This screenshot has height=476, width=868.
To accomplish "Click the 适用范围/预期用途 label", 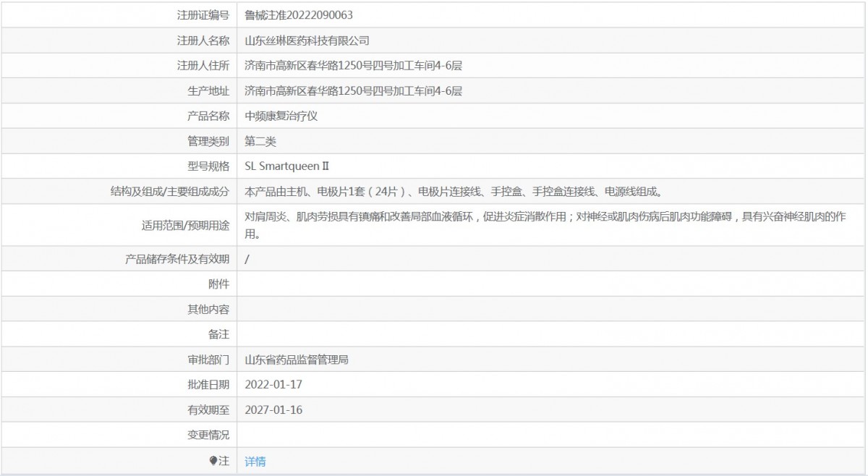I will click(x=185, y=225).
